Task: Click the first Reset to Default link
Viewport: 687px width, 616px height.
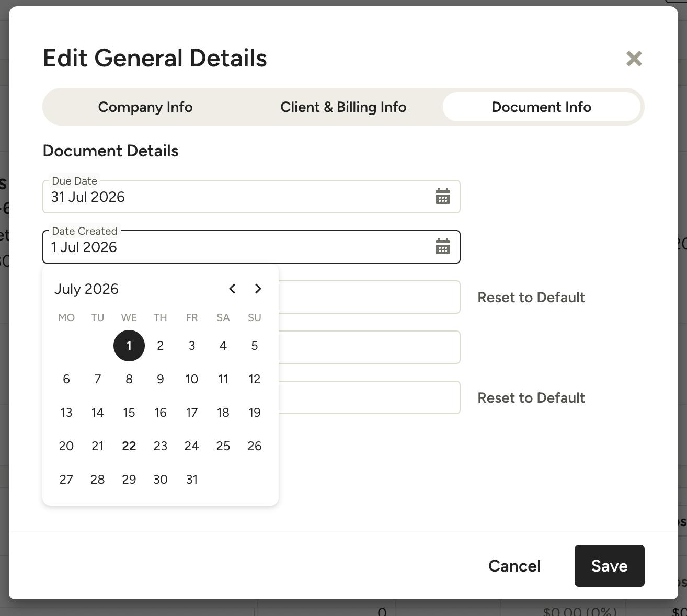Action: click(x=531, y=297)
